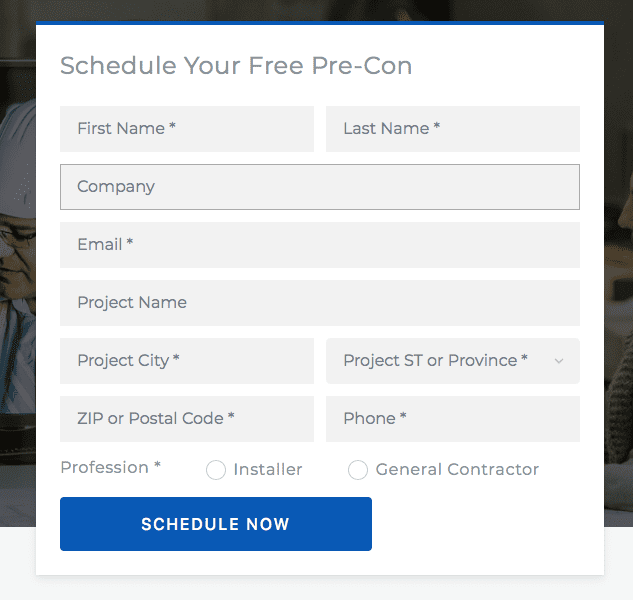Select the Company field
633x600 pixels.
[x=319, y=187]
